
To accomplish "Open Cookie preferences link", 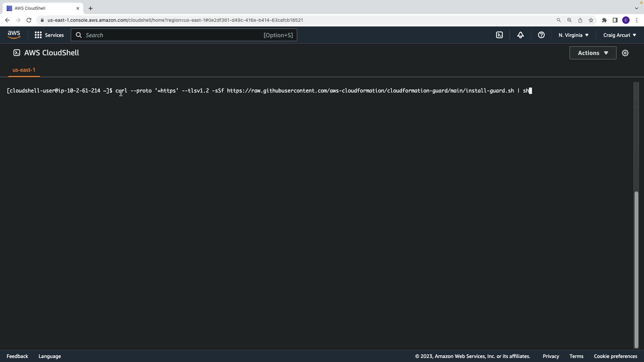I will click(615, 356).
